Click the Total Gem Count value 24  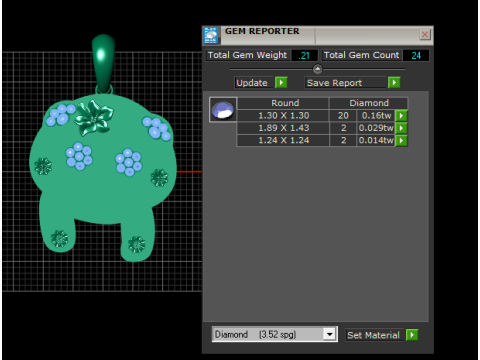click(x=416, y=55)
